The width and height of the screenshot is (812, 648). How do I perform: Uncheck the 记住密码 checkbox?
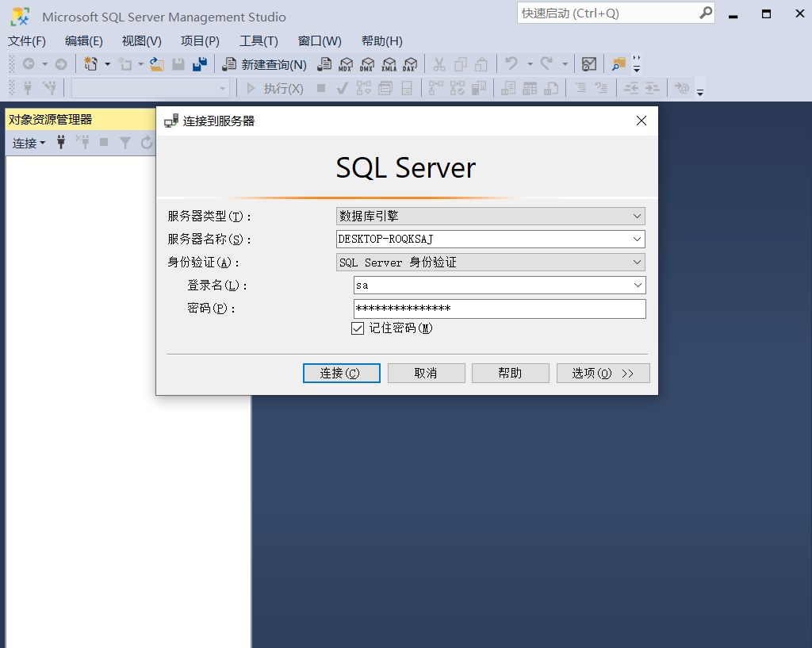(358, 328)
